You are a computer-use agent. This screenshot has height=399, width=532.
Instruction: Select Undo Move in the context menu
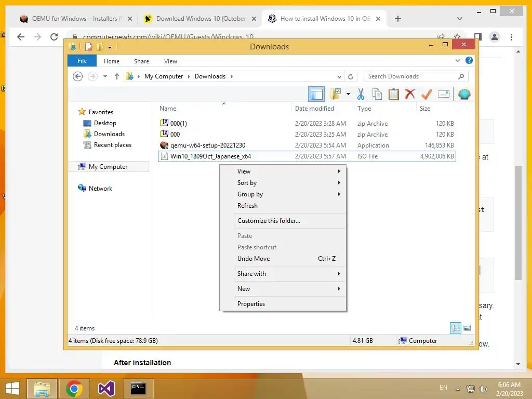[290, 259]
